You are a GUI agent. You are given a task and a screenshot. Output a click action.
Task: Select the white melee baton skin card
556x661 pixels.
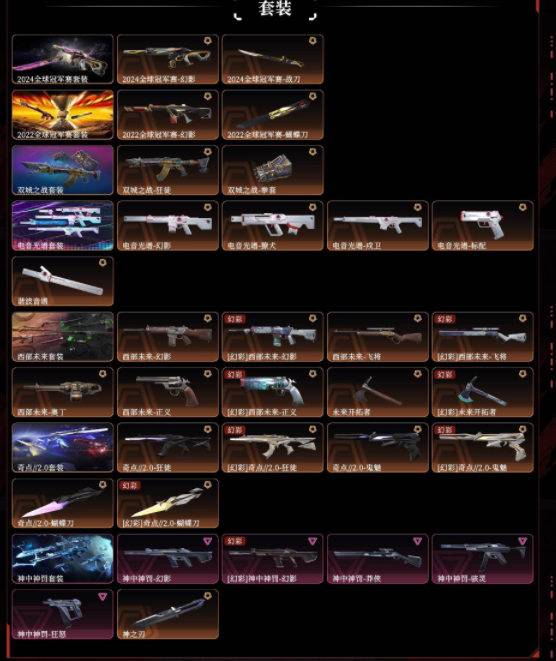click(63, 281)
